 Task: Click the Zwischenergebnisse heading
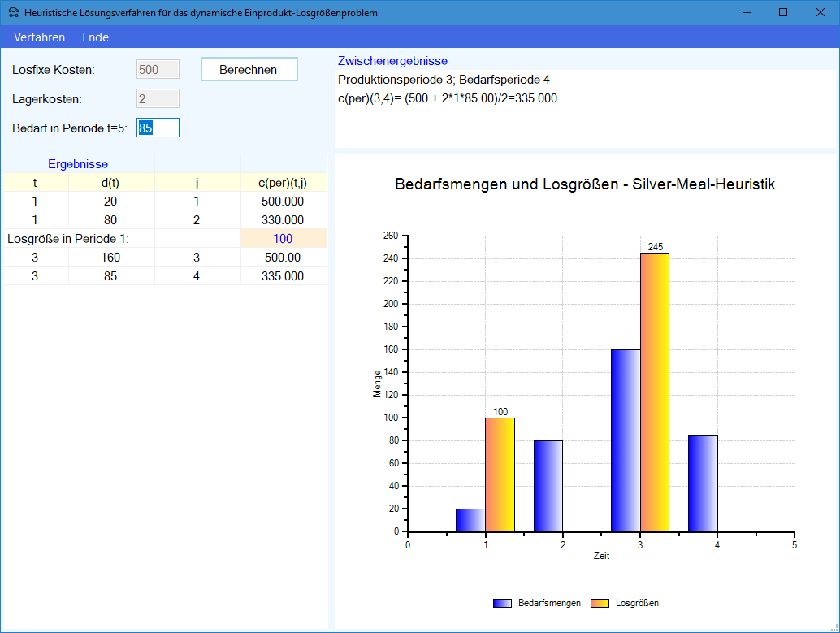click(392, 61)
